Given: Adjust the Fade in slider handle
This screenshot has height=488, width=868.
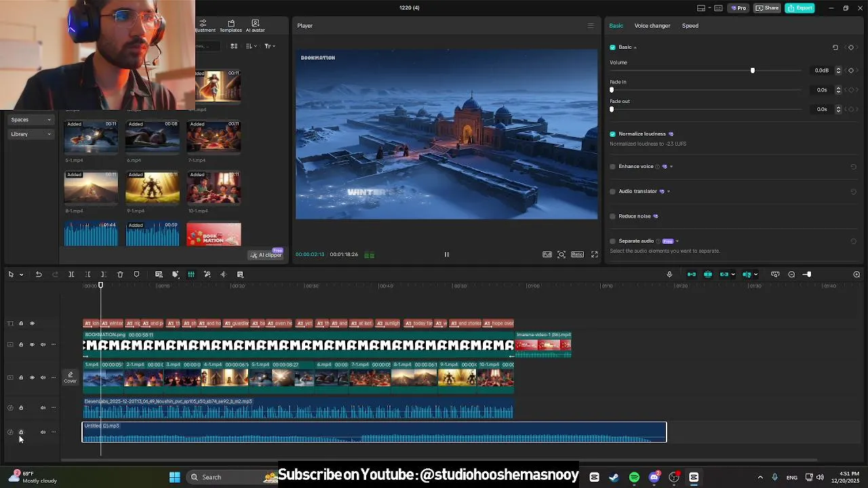Looking at the screenshot, I should tap(612, 90).
